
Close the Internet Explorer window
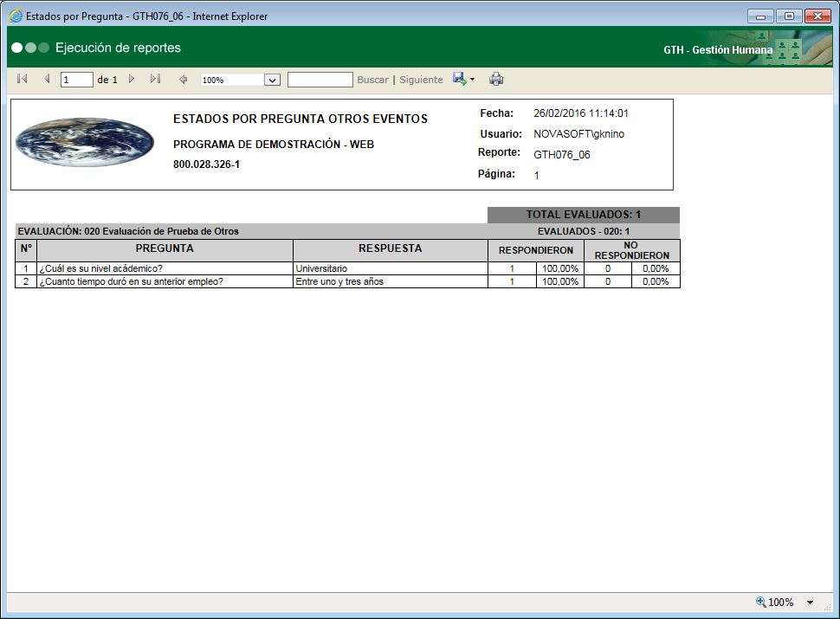tap(817, 16)
